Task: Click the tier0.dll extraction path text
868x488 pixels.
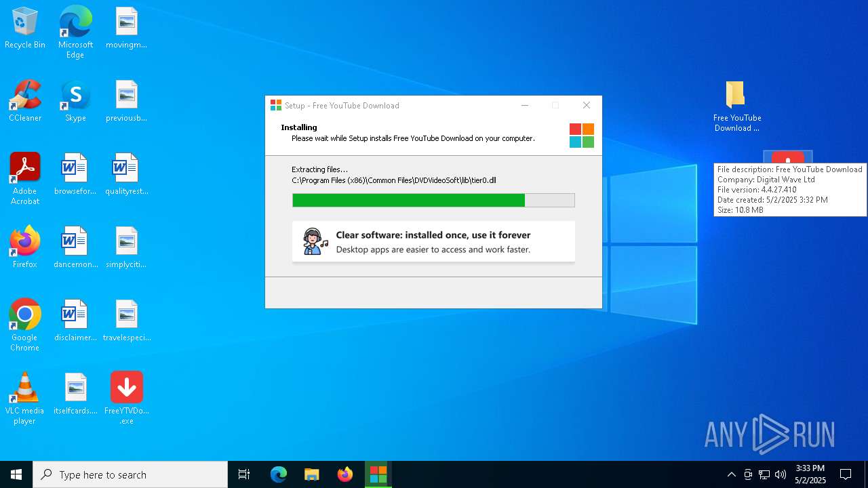Action: tap(394, 180)
